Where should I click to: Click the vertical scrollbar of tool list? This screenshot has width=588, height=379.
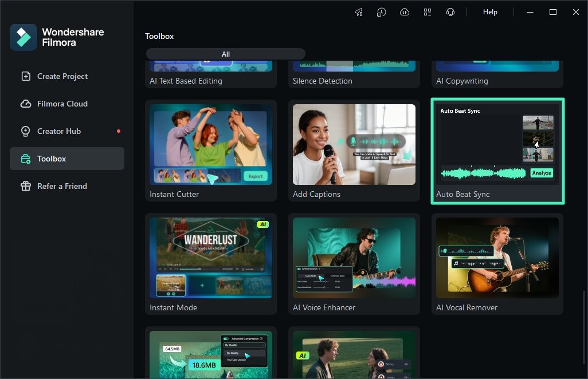click(583, 326)
